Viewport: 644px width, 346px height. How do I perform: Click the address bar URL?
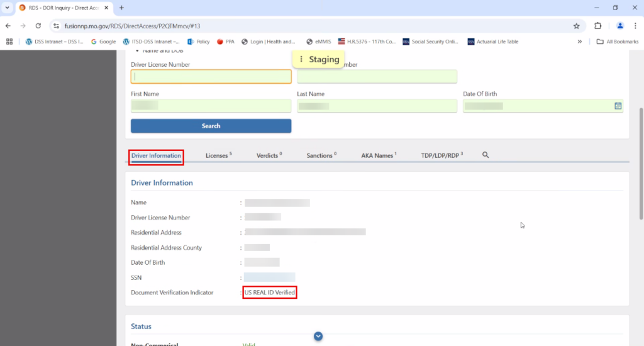pos(132,26)
